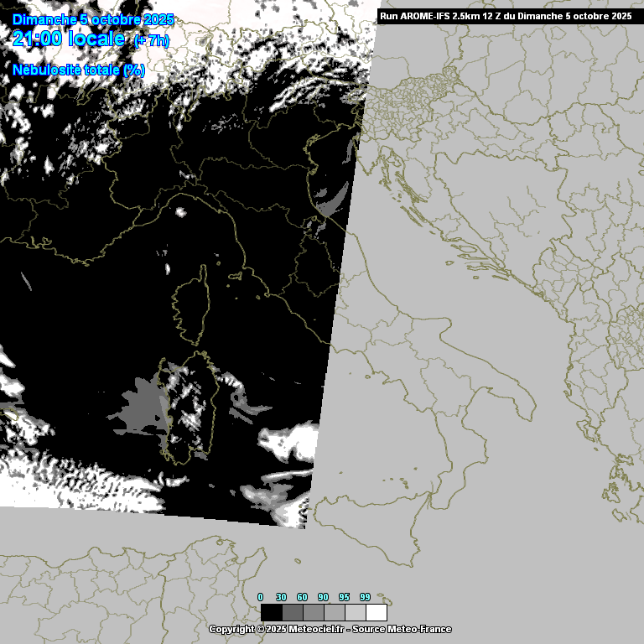
Task: Click the dark gray 30% legend swatch
Action: click(x=292, y=612)
